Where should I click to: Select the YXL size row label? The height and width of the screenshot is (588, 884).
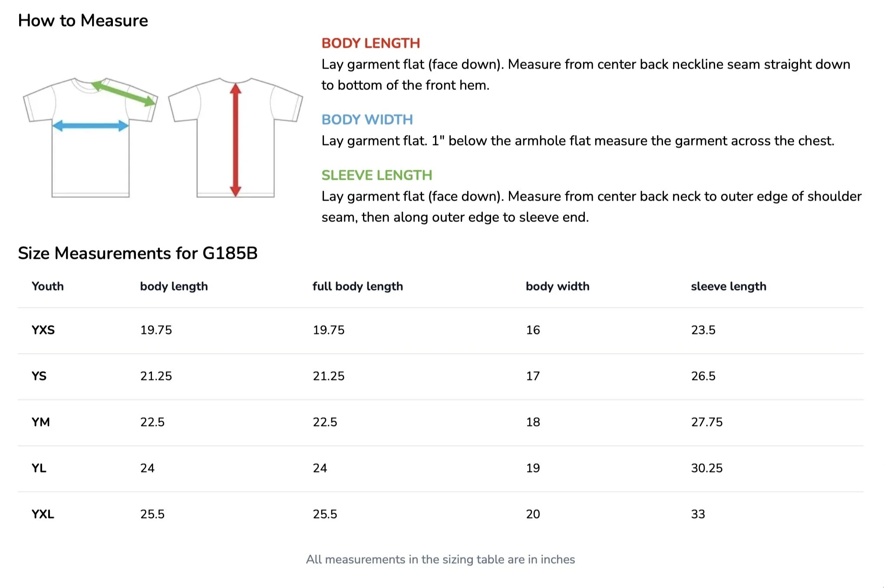[x=43, y=514]
